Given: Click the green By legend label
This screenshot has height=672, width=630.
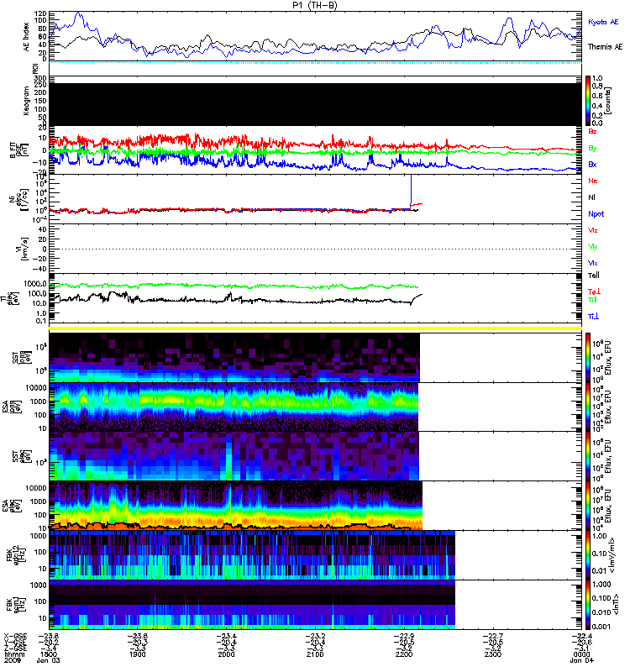Looking at the screenshot, I should point(592,148).
